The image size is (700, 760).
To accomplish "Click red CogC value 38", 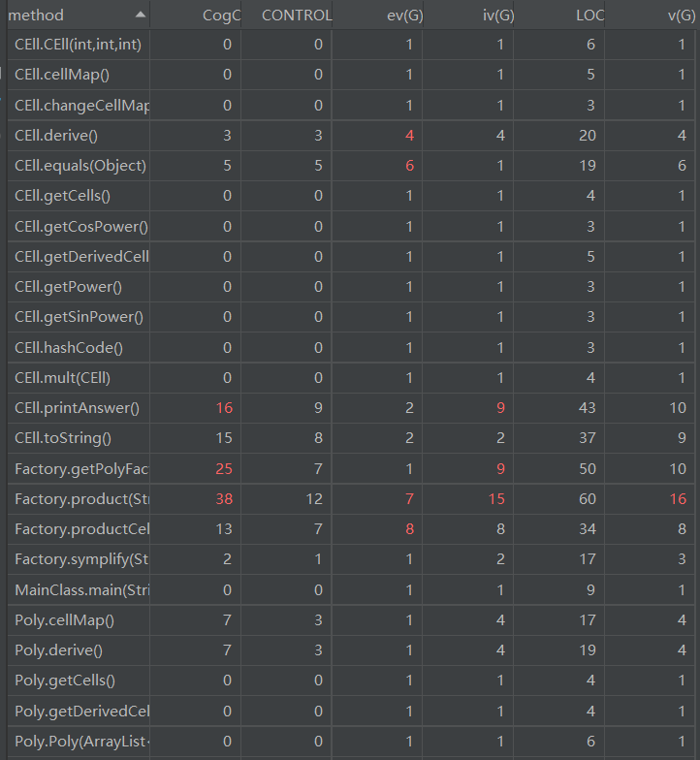I will tap(224, 498).
